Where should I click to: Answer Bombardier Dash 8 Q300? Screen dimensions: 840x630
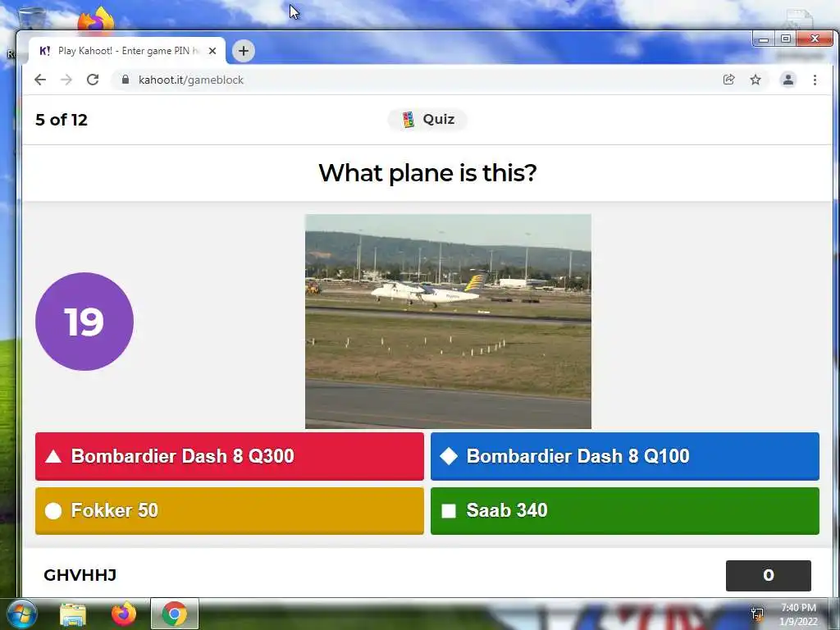point(230,456)
